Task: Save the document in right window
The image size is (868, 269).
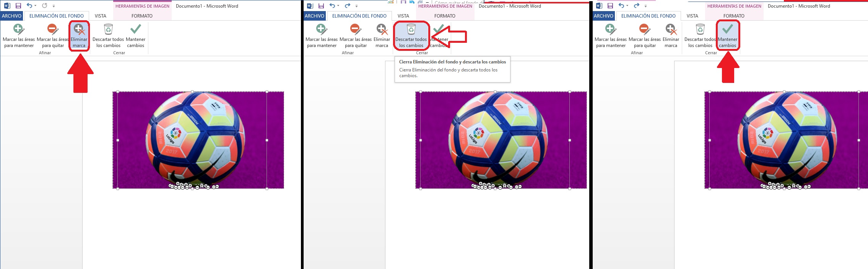Action: [610, 6]
